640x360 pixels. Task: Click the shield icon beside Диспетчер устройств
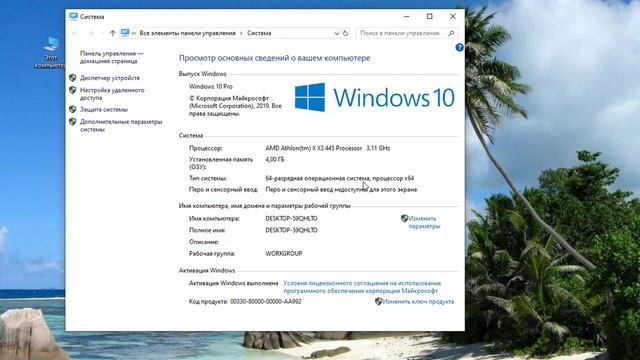73,78
